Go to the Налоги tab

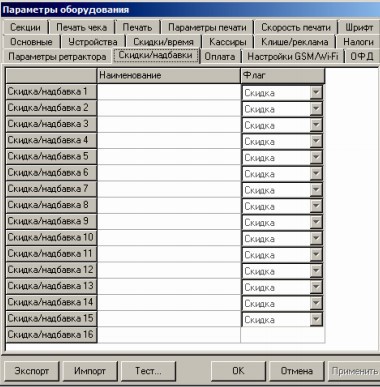358,42
